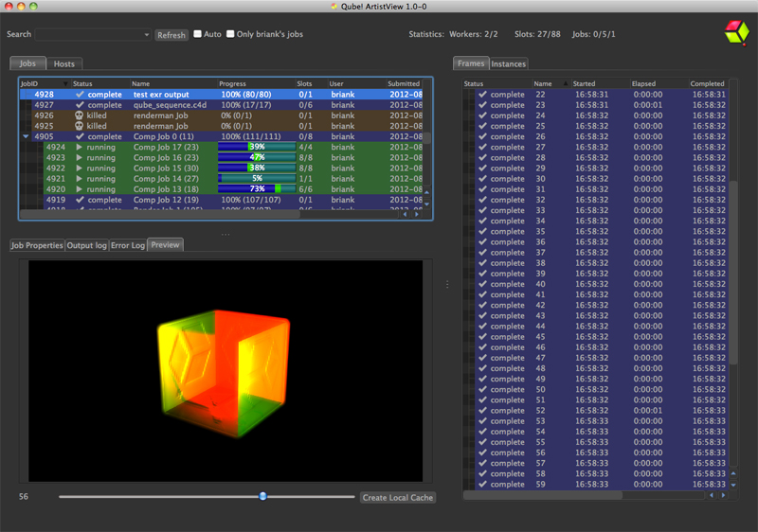Switch to the Hosts tab
Viewport: 758px width, 532px height.
coord(64,63)
